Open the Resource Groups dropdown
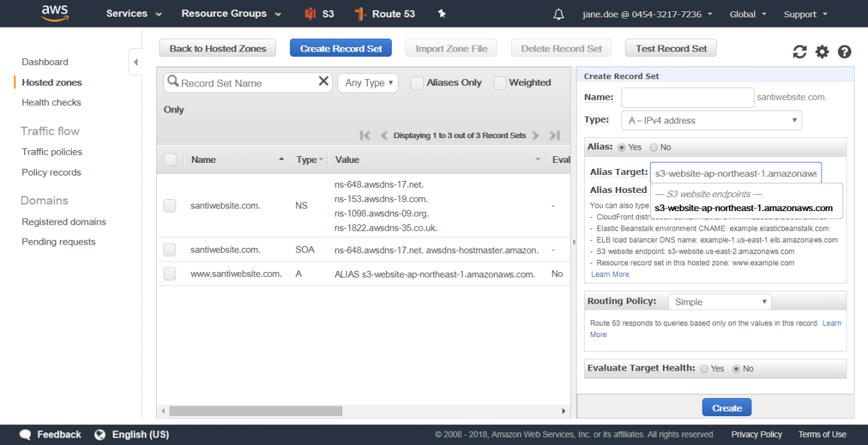The width and height of the screenshot is (868, 445). [231, 14]
